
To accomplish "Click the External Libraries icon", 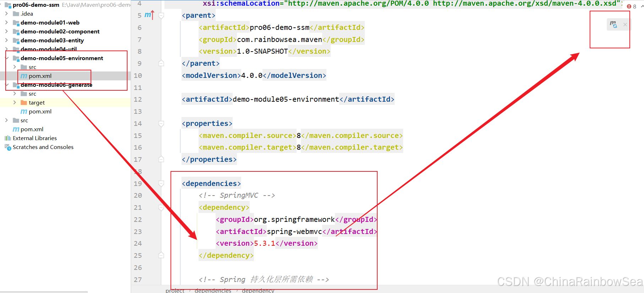I will pos(8,138).
